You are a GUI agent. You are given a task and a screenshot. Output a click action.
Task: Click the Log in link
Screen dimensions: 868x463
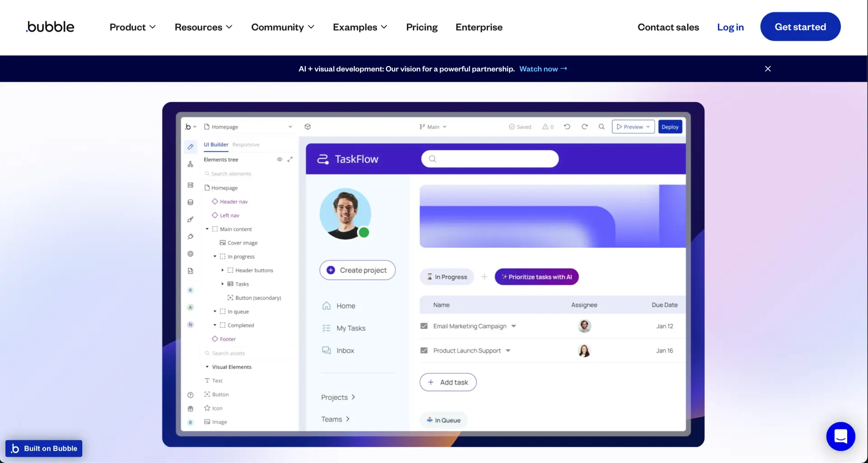pos(730,27)
